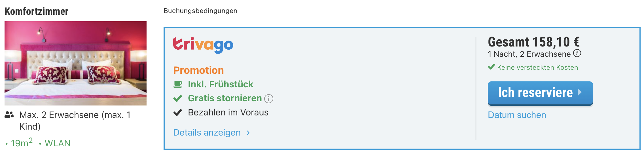Click the WLAN amenity text

pos(58,143)
